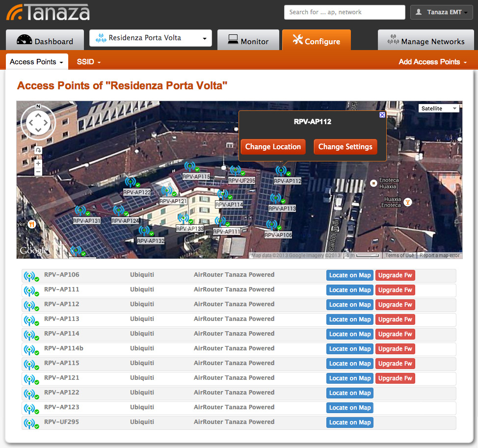Click the map pan compass control
Screen dimensions: 478x448
click(x=38, y=123)
